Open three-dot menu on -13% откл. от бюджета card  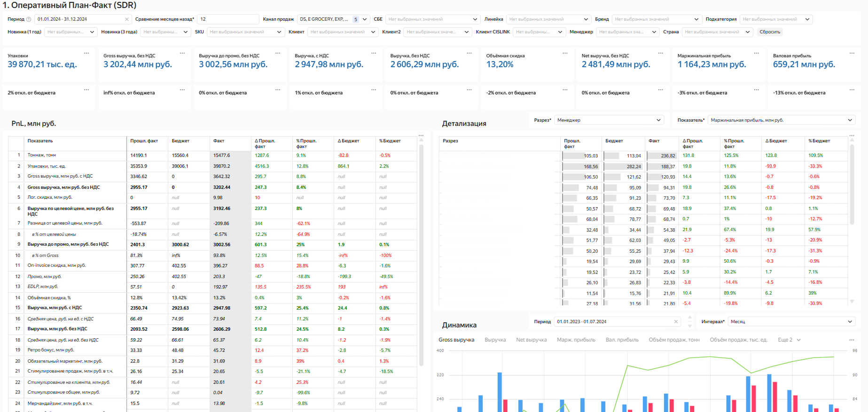[x=852, y=90]
